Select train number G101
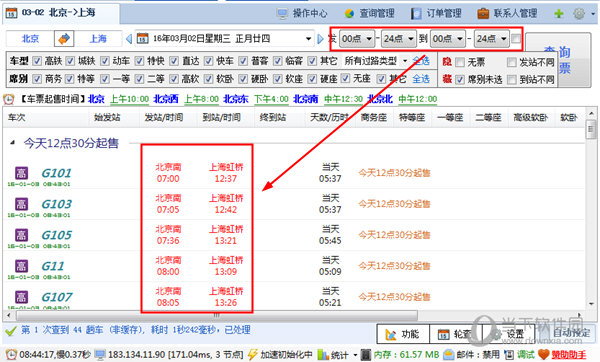The height and width of the screenshot is (362, 600). pos(56,173)
